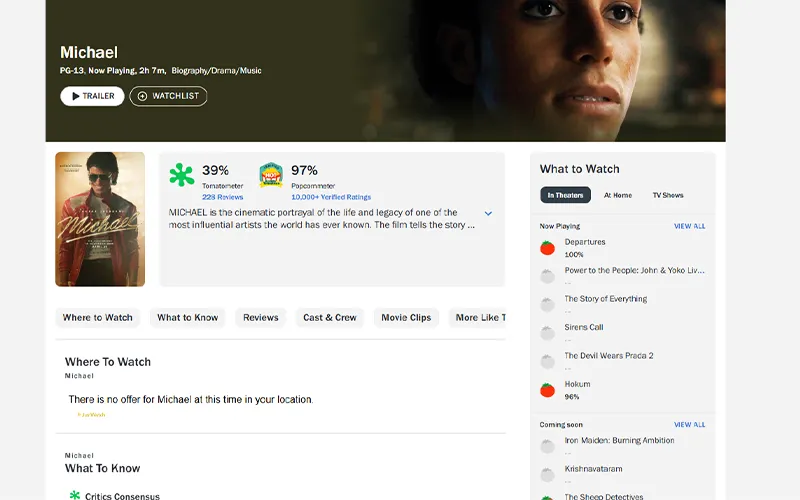
Task: Select In Theaters tab
Action: [x=565, y=195]
